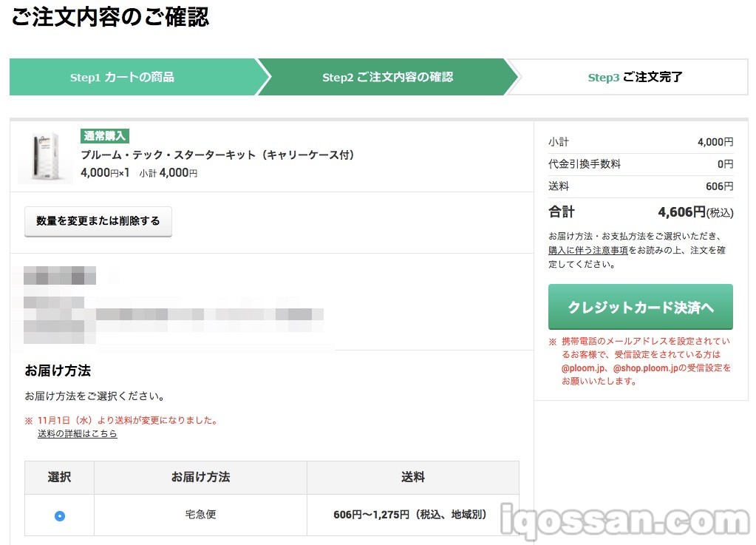The width and height of the screenshot is (756, 545).
Task: Click the お届け方法 section heading
Action: click(x=58, y=370)
